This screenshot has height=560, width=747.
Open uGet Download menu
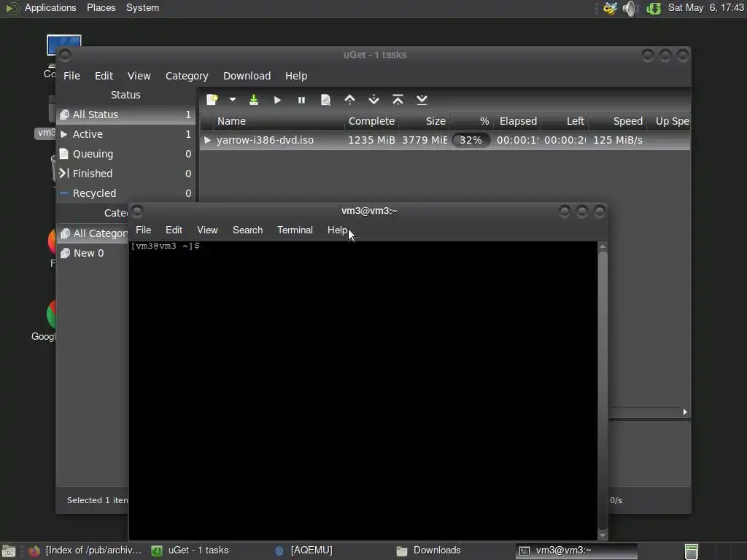click(247, 76)
